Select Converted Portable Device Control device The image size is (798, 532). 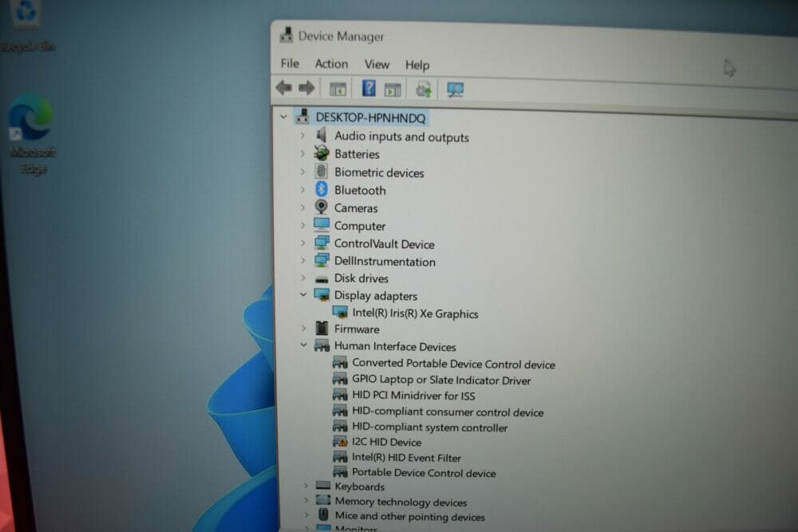point(453,364)
